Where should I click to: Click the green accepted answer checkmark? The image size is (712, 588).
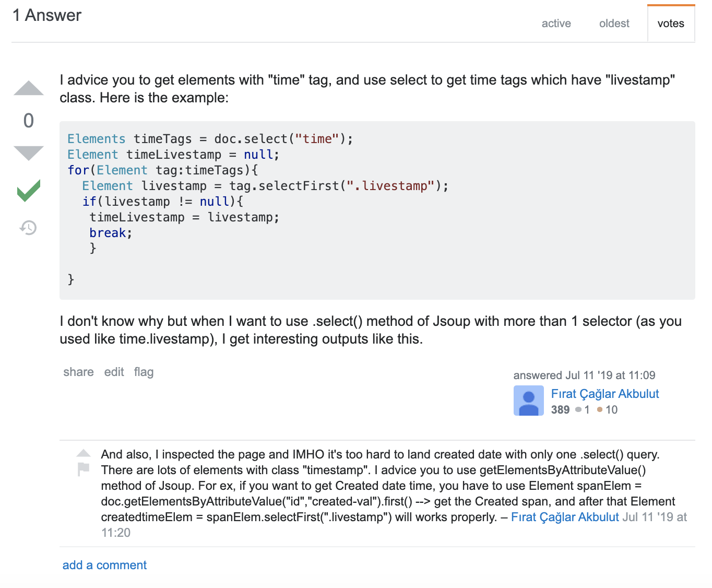29,190
